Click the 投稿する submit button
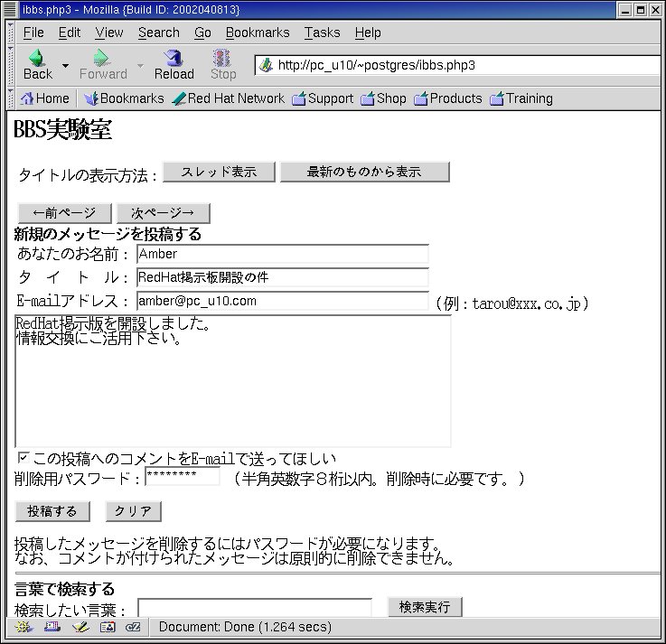 pyautogui.click(x=52, y=511)
